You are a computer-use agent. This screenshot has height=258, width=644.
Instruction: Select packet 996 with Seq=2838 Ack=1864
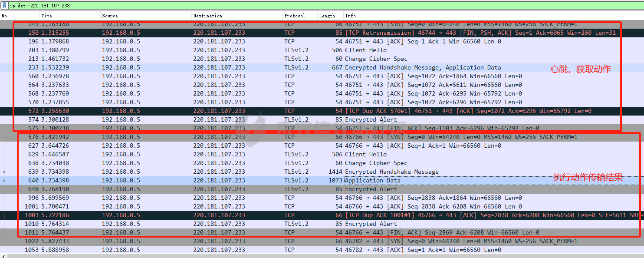coord(322,198)
